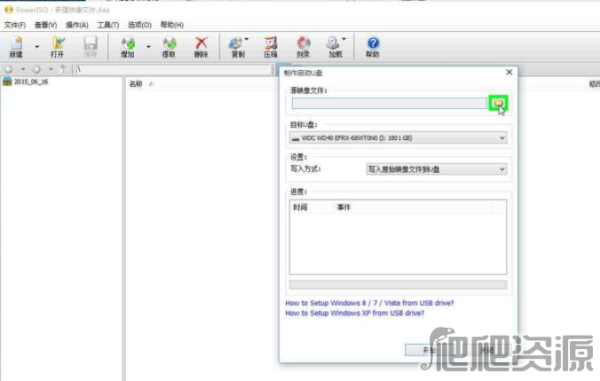The width and height of the screenshot is (600, 381).
Task: Open the 帮助(H) menu
Action: (172, 25)
